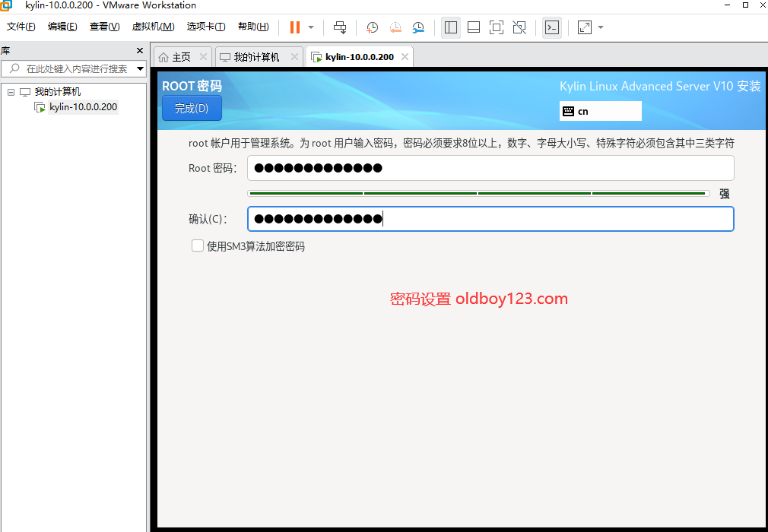Viewport: 768px width, 532px height.
Task: Click the keyboard icon beside cn
Action: (x=568, y=111)
